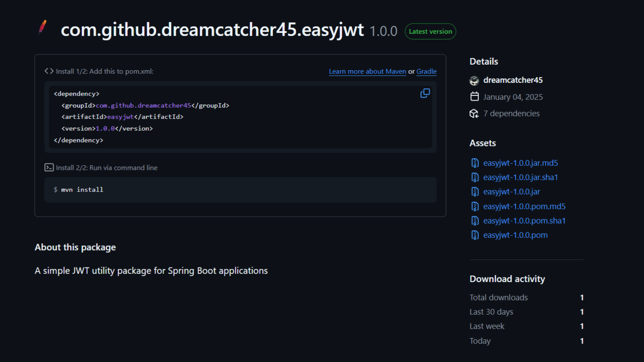Screen dimensions: 644x362
Task: Click the Maven feather package icon
Action: [43, 27]
